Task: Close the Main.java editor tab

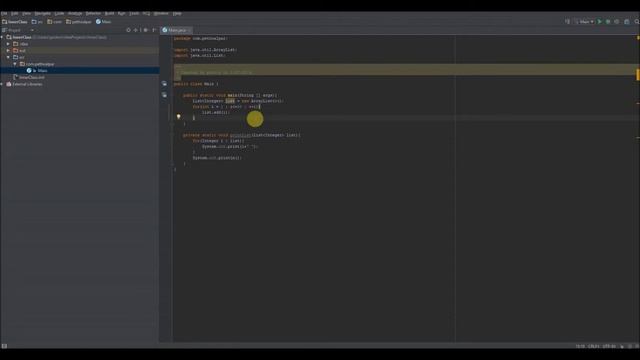Action: [189, 31]
